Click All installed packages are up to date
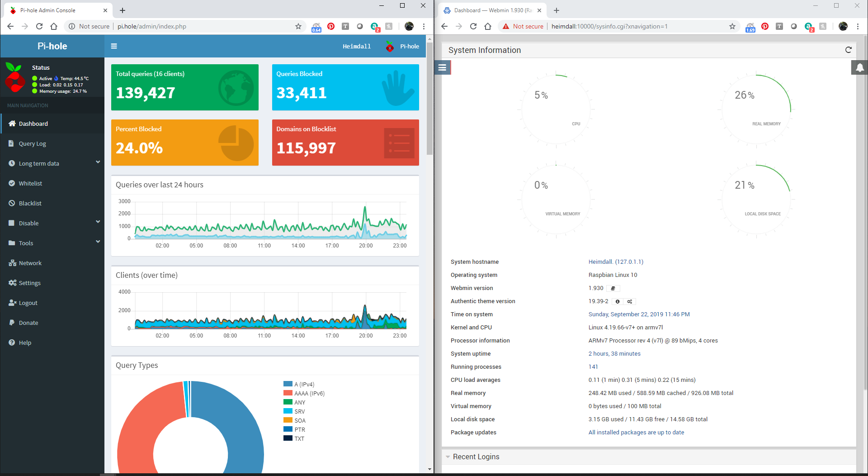This screenshot has width=868, height=476. coord(636,432)
